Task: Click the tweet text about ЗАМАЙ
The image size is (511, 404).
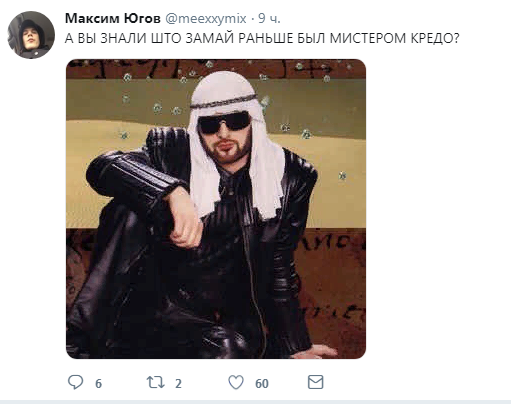Action: [x=262, y=39]
